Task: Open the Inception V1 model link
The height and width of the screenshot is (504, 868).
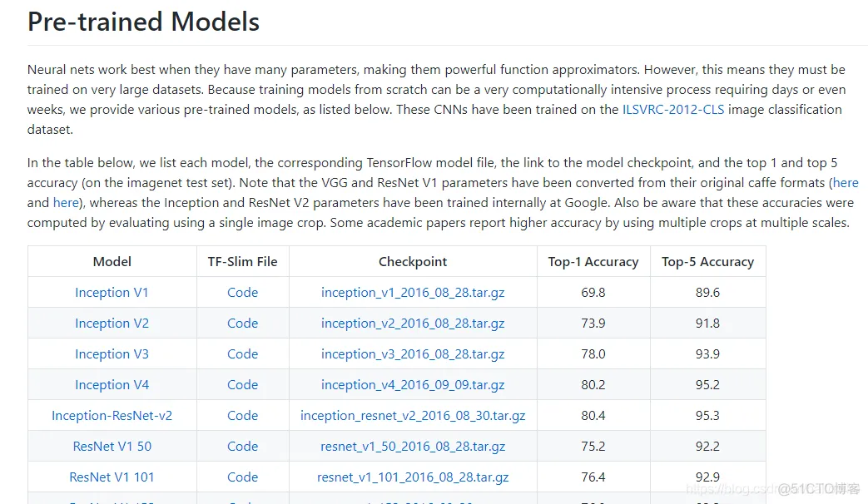Action: pos(112,292)
